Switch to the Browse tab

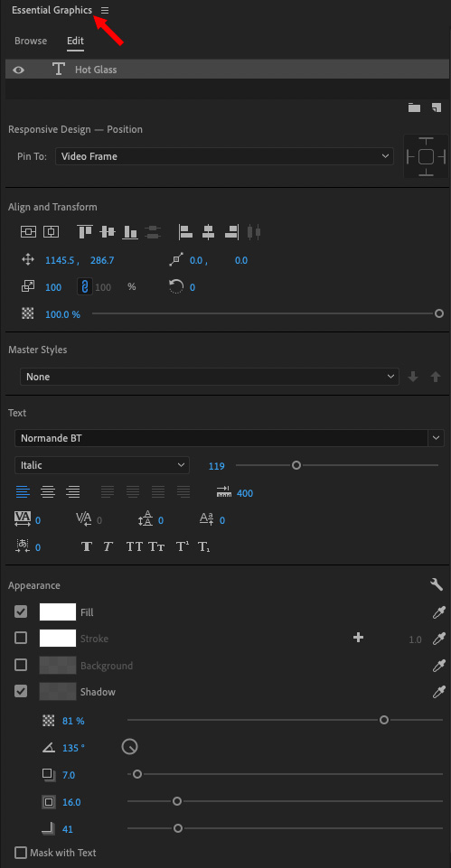point(31,41)
